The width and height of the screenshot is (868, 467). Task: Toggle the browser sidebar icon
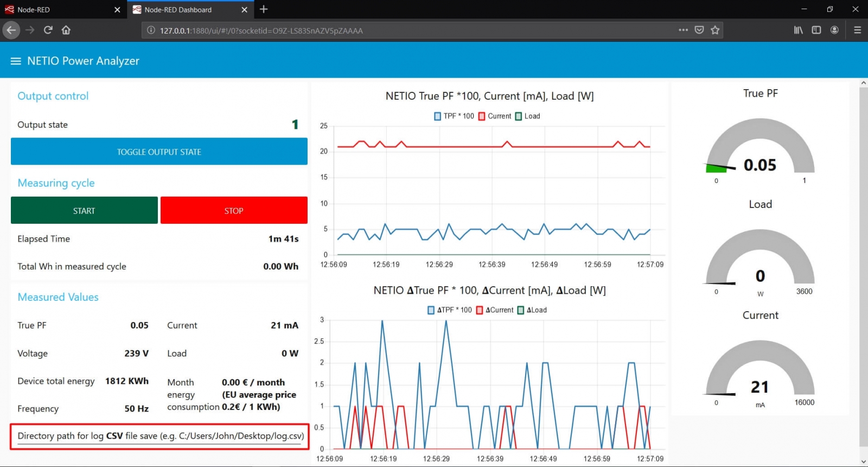pyautogui.click(x=816, y=30)
